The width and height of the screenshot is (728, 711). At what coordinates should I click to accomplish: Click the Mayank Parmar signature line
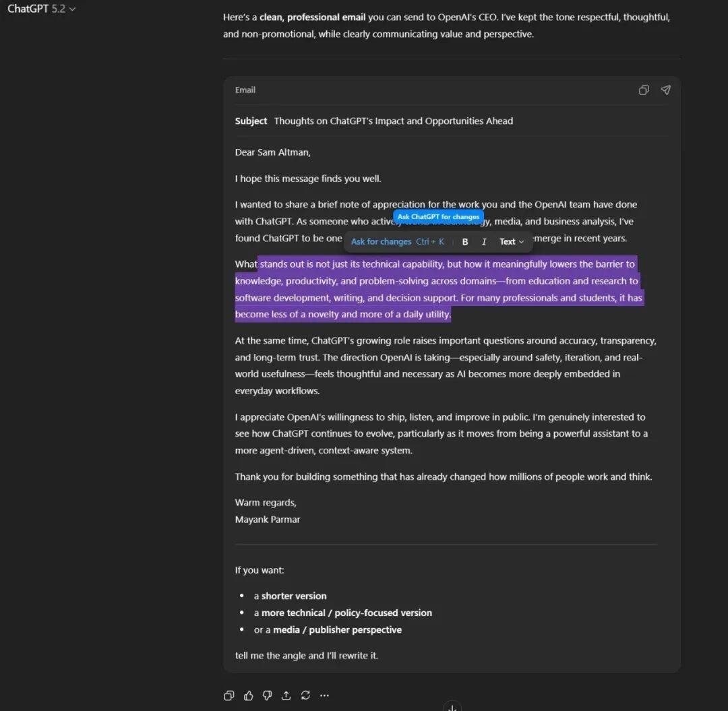[x=268, y=520]
